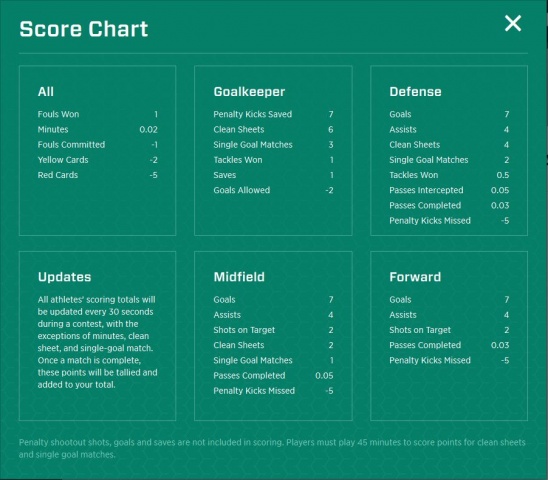Click Yellow Cards row under All
Viewport: 548px width, 480px height.
point(98,160)
